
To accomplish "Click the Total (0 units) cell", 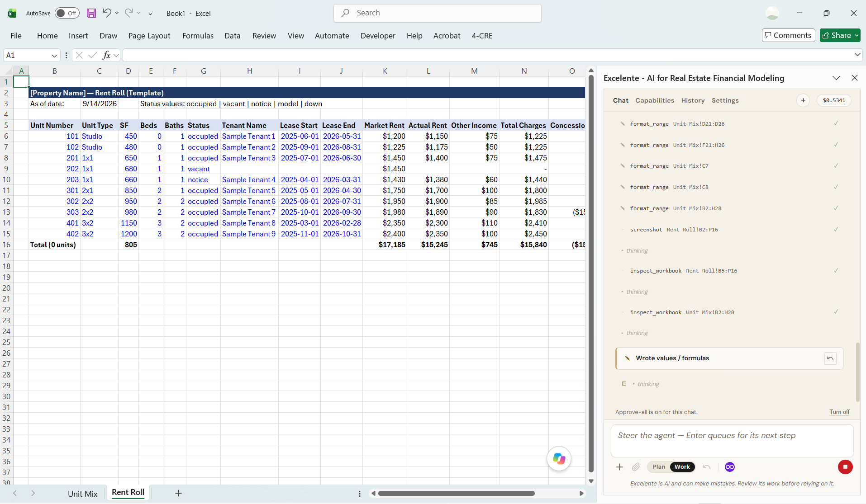I will (x=54, y=245).
